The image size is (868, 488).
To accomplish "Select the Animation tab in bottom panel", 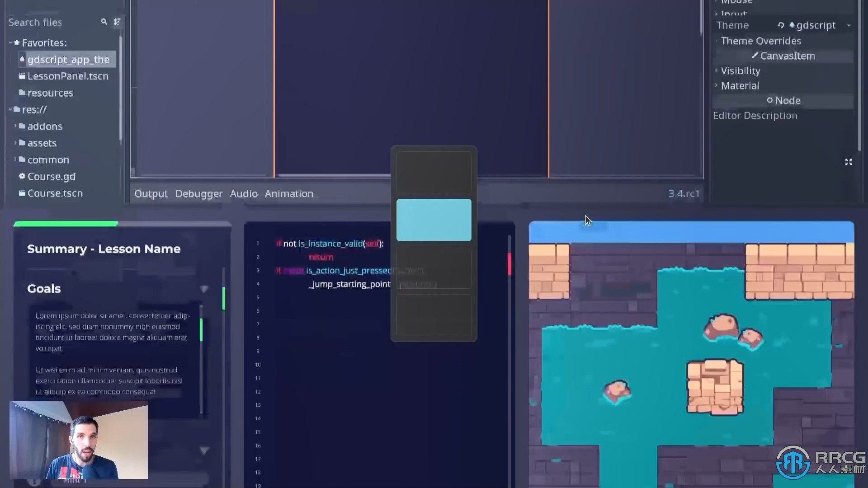I will [289, 193].
